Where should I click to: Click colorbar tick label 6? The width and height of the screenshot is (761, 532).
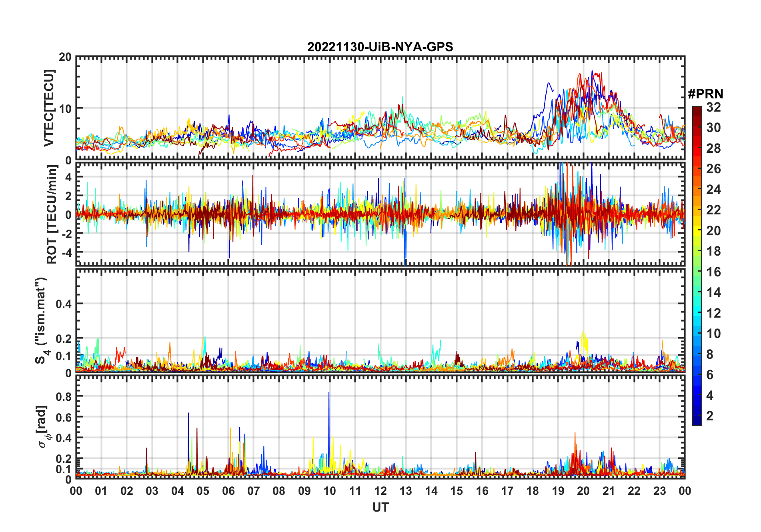(710, 375)
